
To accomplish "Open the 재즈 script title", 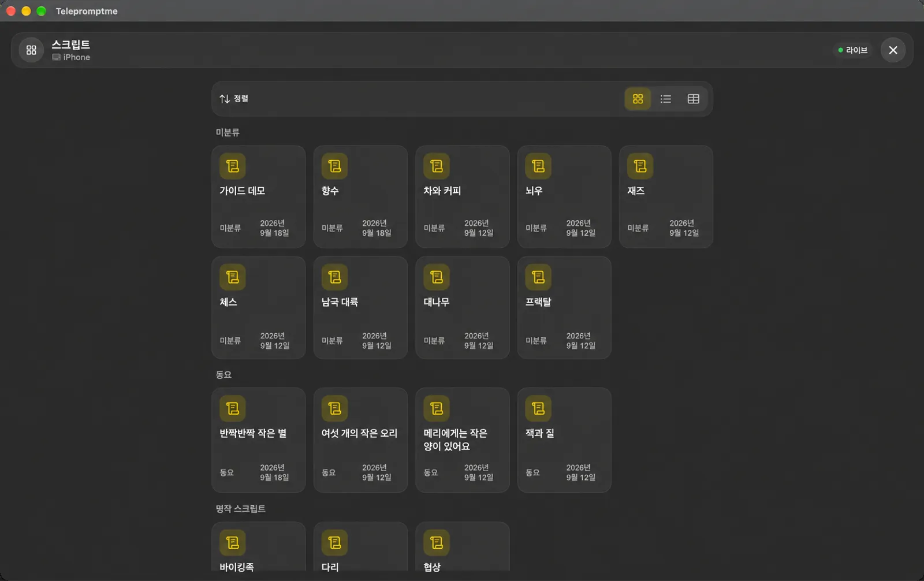I will click(x=636, y=191).
